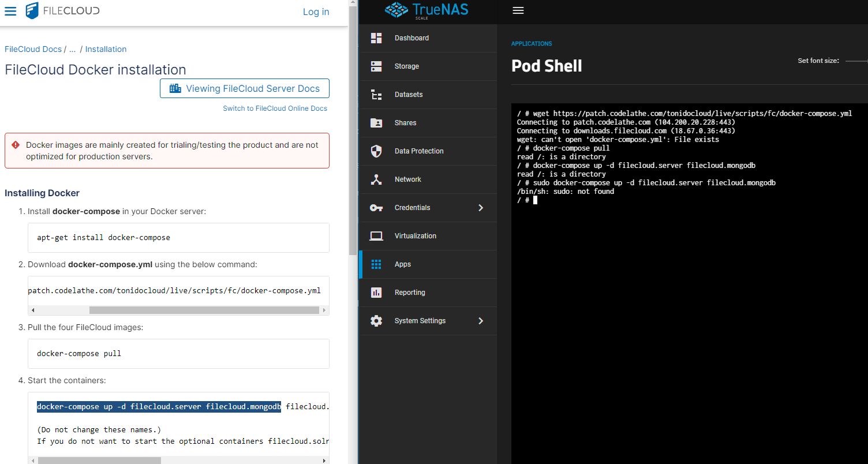Click the highlighted docker-compose up command
Screen dimensions: 868x464
click(x=159, y=407)
